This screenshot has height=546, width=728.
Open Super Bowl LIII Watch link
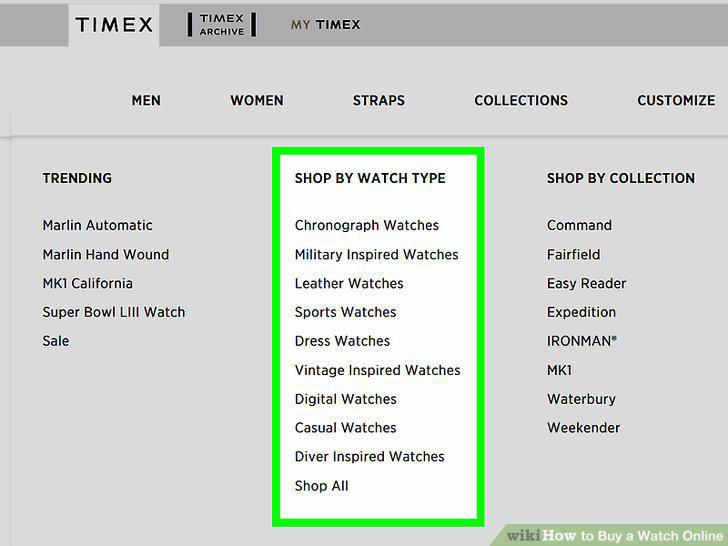click(x=114, y=312)
